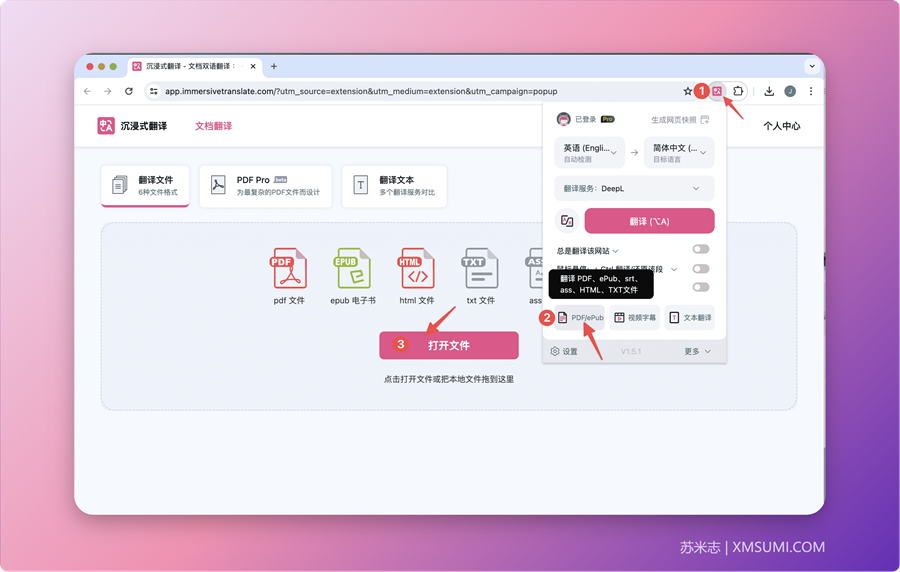
Task: Select the txt 文件 icon
Action: click(x=480, y=269)
